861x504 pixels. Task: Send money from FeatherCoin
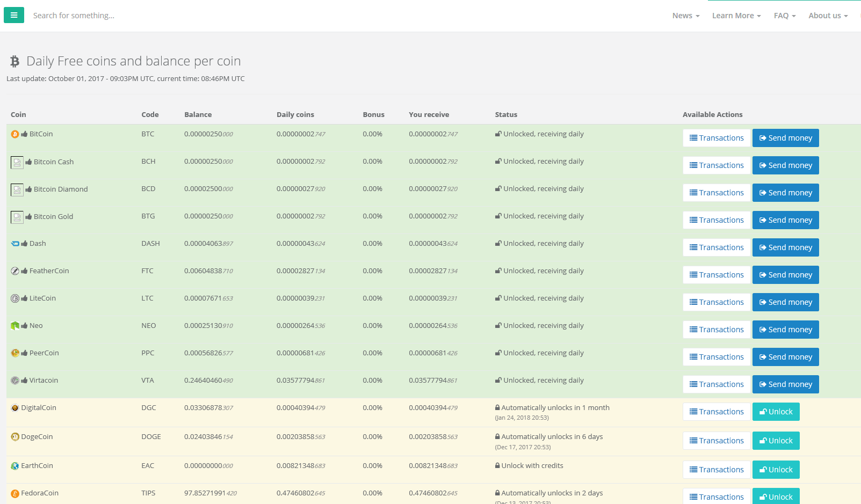click(785, 275)
